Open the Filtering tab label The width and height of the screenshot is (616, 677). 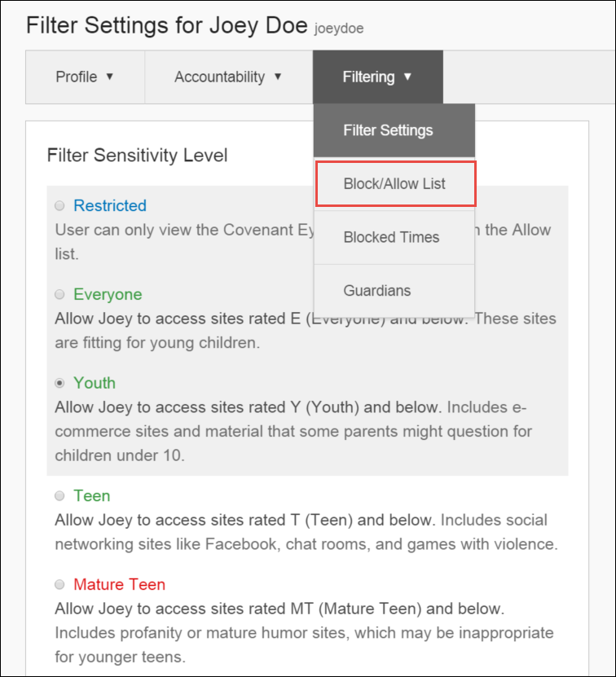[x=368, y=77]
